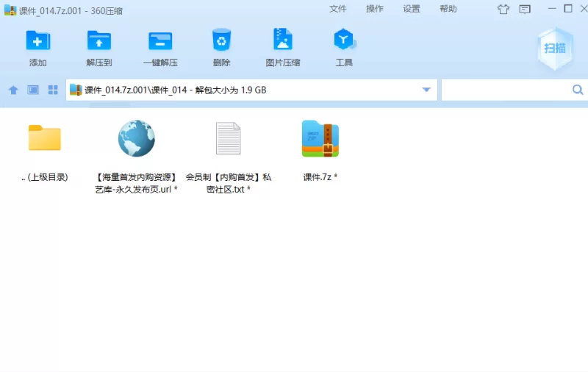This screenshot has height=372, width=588.
Task: Click the archive icon in the address bar
Action: (76, 90)
